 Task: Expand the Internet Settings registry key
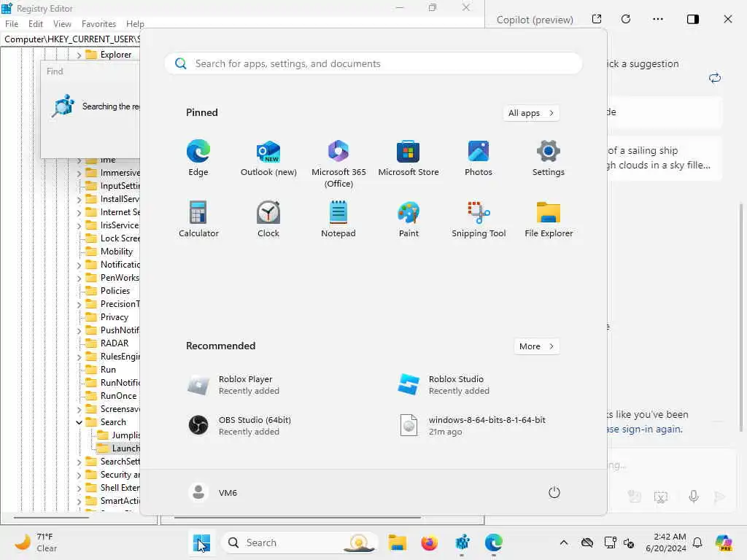point(79,212)
